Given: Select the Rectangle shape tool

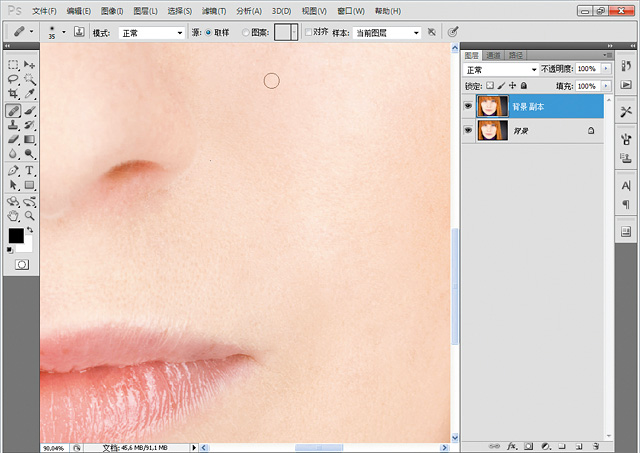Looking at the screenshot, I should [29, 185].
